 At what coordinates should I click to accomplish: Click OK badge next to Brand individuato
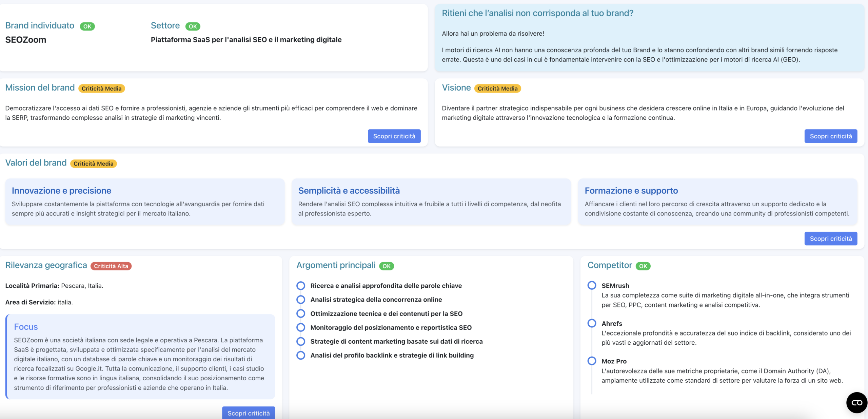click(x=87, y=26)
